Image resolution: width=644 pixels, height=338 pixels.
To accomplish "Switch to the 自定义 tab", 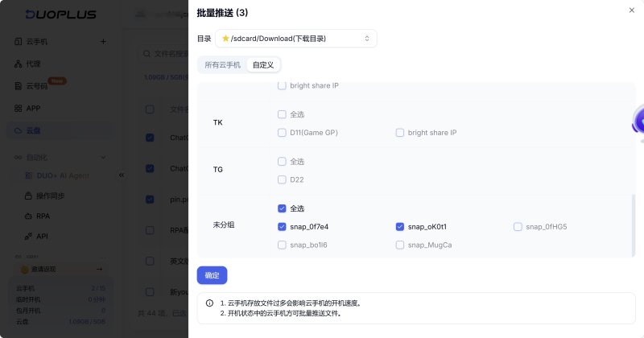I will [263, 65].
